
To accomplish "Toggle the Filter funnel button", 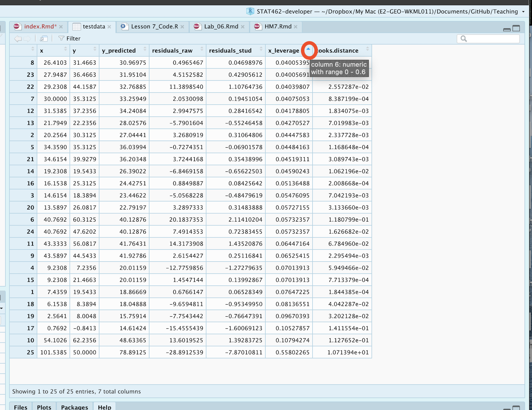I will (x=69, y=39).
